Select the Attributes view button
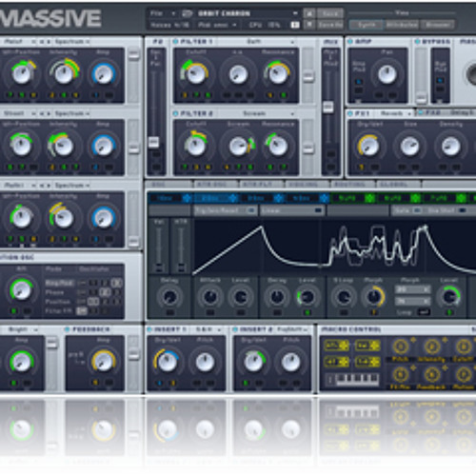476x476 pixels. tap(402, 25)
